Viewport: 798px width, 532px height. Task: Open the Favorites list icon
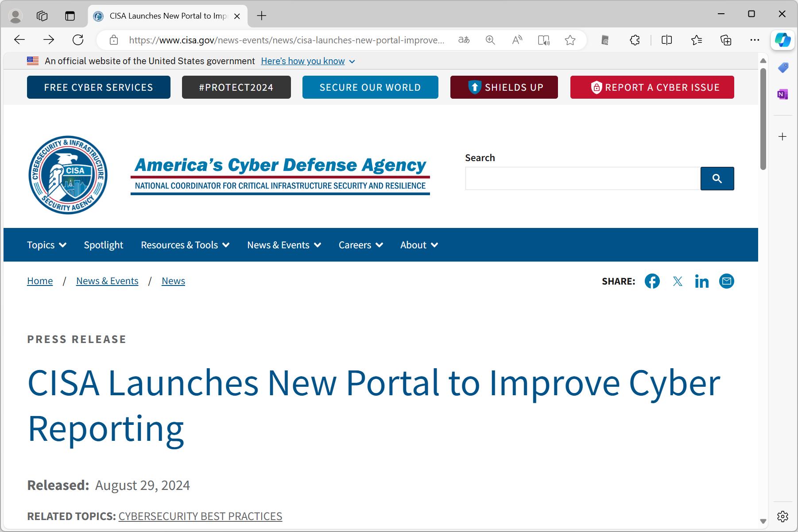(697, 40)
